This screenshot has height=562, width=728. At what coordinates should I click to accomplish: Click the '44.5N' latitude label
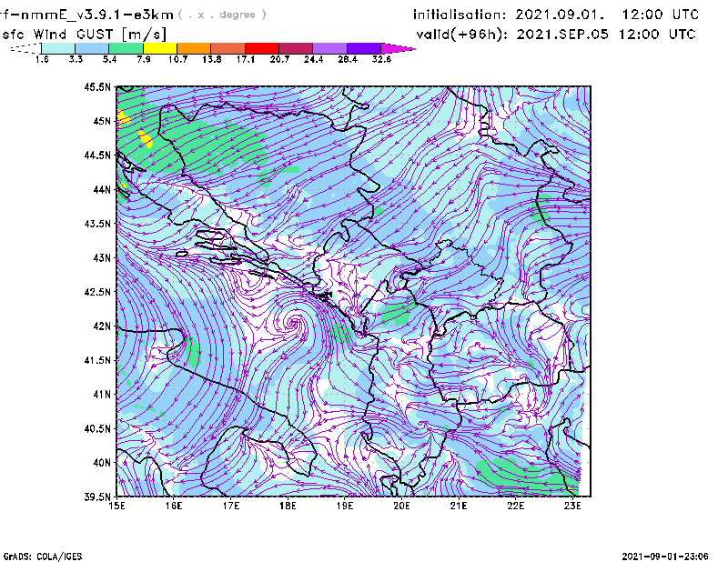[x=97, y=155]
